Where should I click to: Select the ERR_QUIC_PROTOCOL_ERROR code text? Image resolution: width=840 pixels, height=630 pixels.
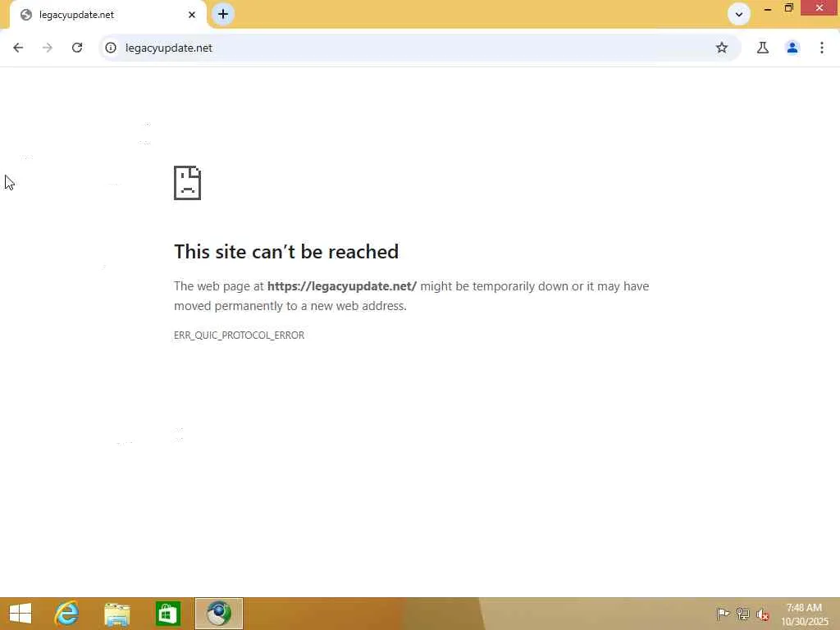click(x=239, y=336)
